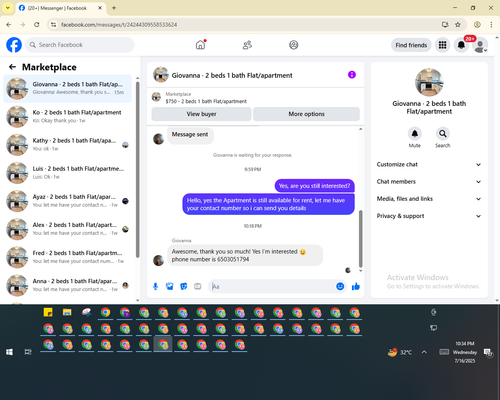Open the Kathy 2 beds conversation
This screenshot has height=400, width=500.
[67, 145]
